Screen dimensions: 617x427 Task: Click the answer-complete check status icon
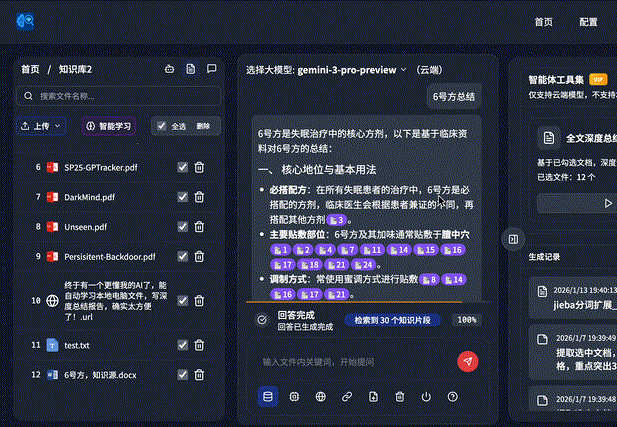coord(262,320)
